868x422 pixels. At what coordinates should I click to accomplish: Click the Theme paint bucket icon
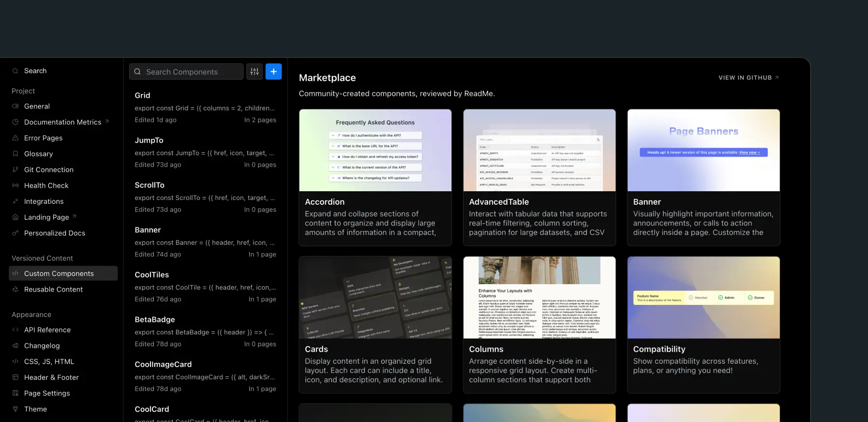click(15, 409)
